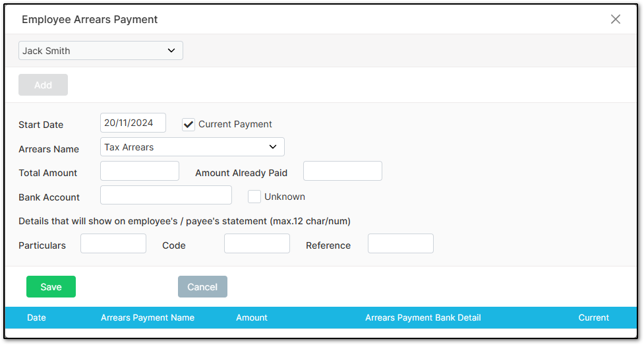Tick the Unknown bank account checkbox
This screenshot has width=644, height=345.
coord(254,197)
